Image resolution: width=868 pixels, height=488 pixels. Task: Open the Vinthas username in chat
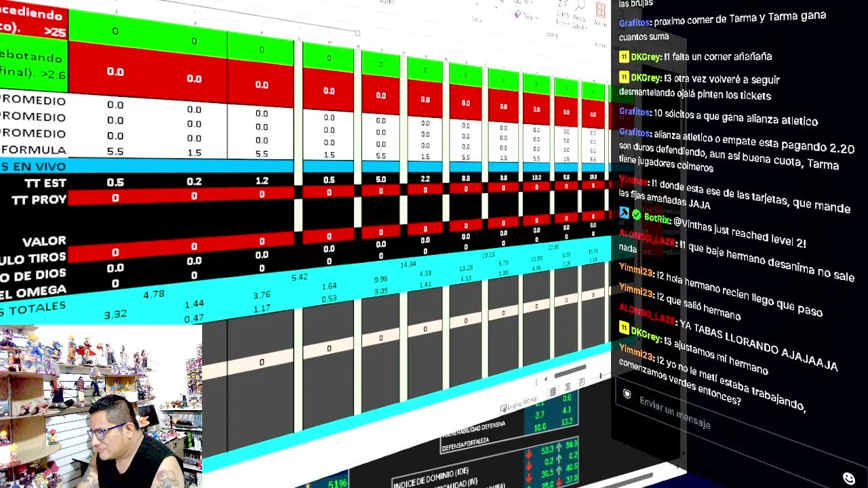coord(633,180)
